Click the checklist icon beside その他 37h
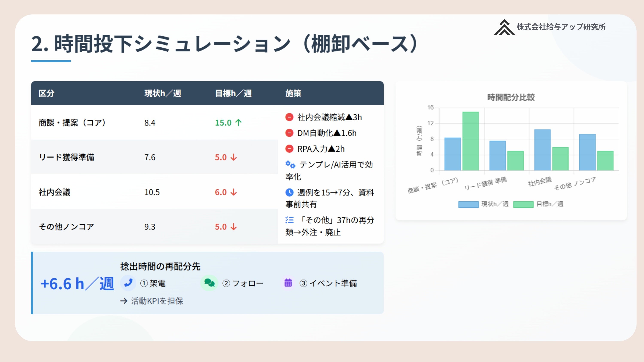644x362 pixels. [290, 220]
